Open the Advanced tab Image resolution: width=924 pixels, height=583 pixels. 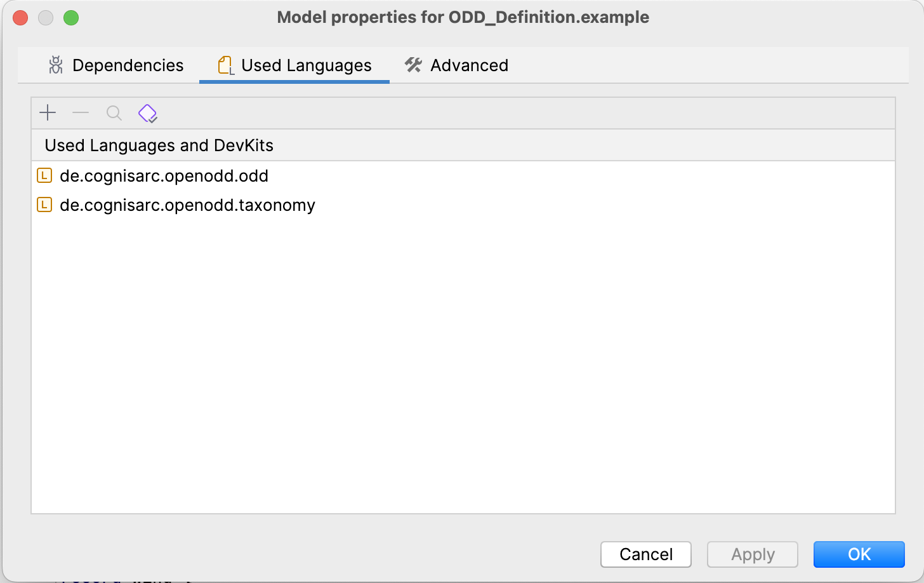[457, 65]
